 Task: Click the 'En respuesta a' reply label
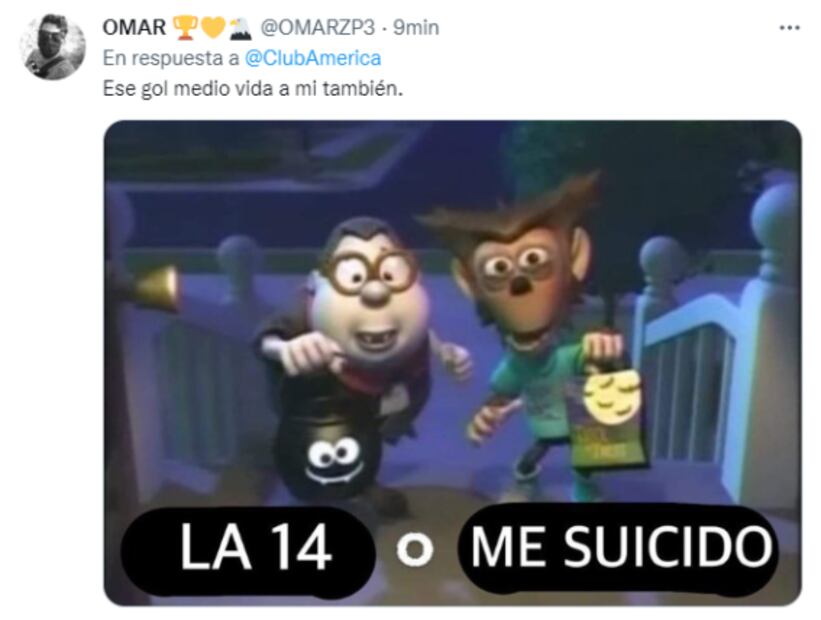point(171,58)
